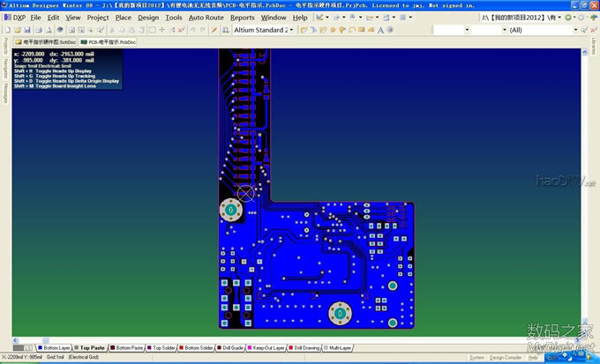Viewport: 600px width, 364px height.
Task: Open the Messages side panel
Action: coord(4,93)
